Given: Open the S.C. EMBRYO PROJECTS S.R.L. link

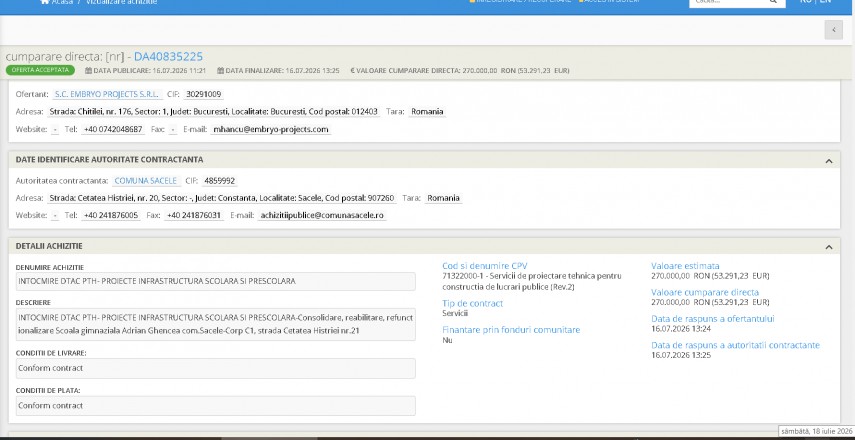Looking at the screenshot, I should click(107, 94).
